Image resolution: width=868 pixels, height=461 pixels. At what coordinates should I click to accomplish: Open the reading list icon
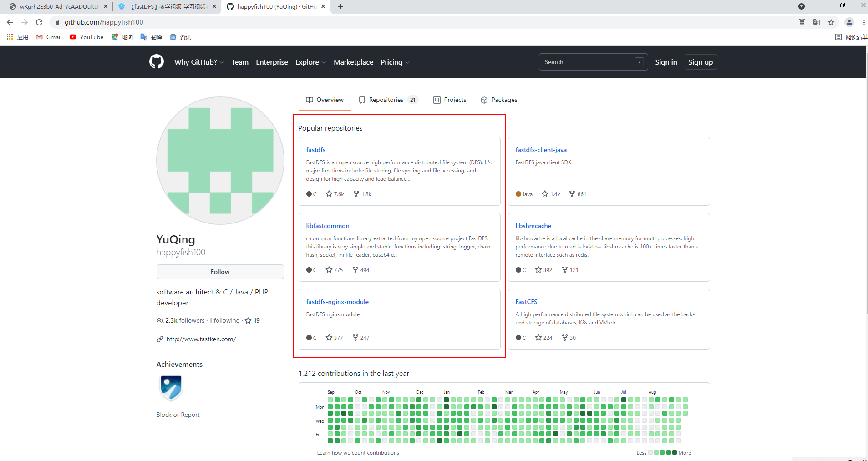pos(838,37)
